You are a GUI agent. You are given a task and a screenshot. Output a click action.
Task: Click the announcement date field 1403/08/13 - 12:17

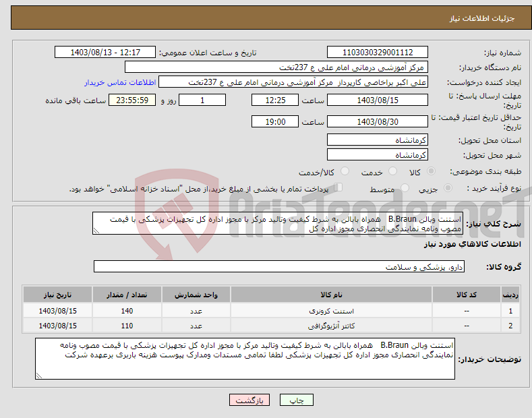click(105, 53)
